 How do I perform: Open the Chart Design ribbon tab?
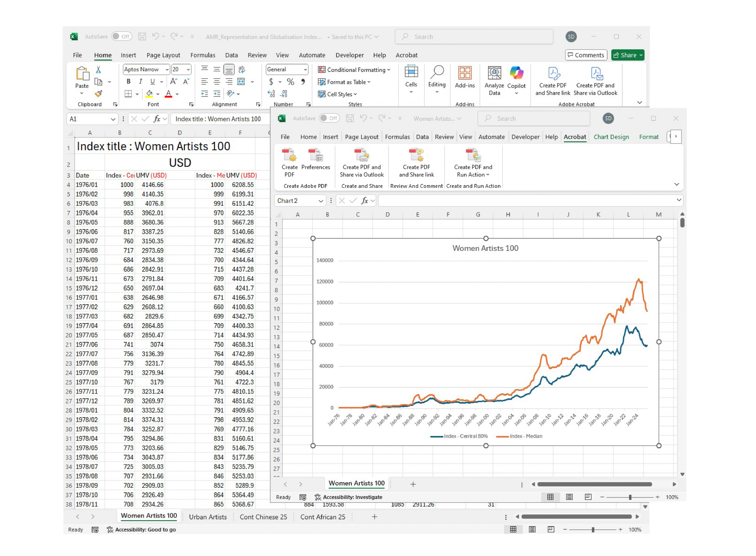[x=611, y=137]
